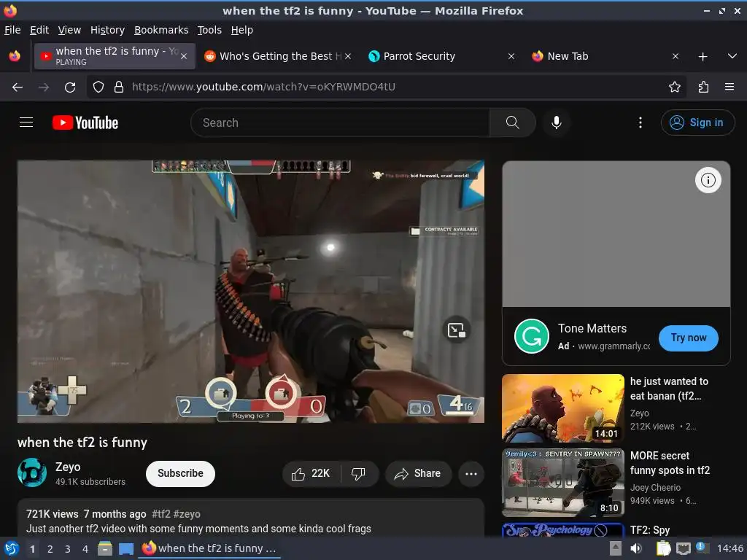Open the Bookmarks menu
747x560 pixels.
point(161,30)
